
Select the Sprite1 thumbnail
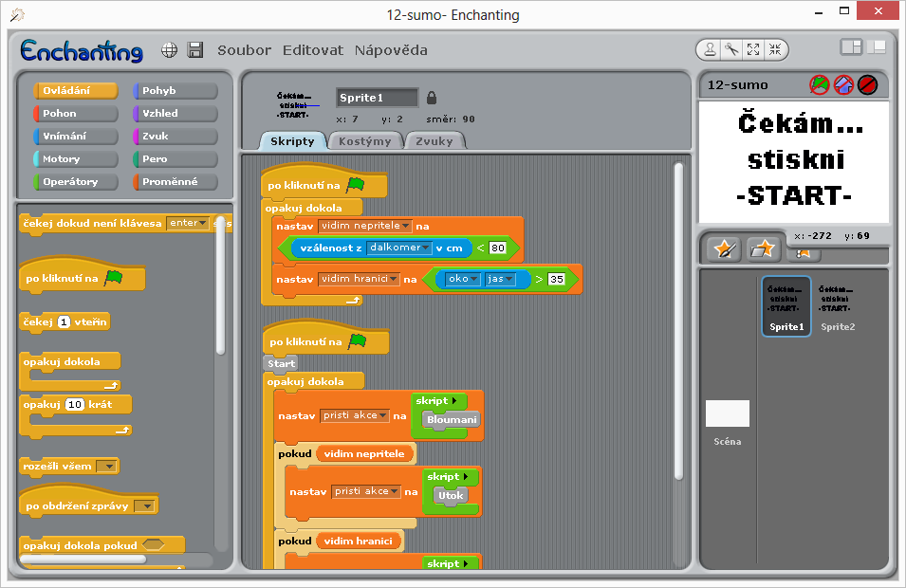(x=786, y=306)
